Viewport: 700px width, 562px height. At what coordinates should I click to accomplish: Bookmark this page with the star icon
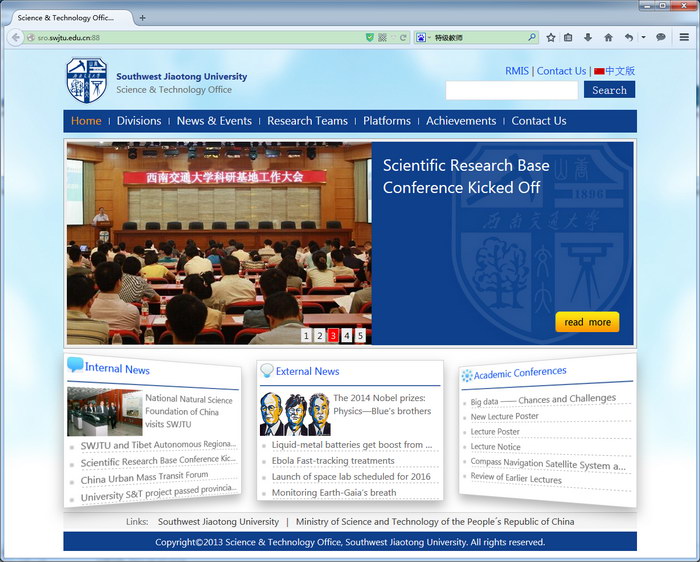(x=550, y=37)
